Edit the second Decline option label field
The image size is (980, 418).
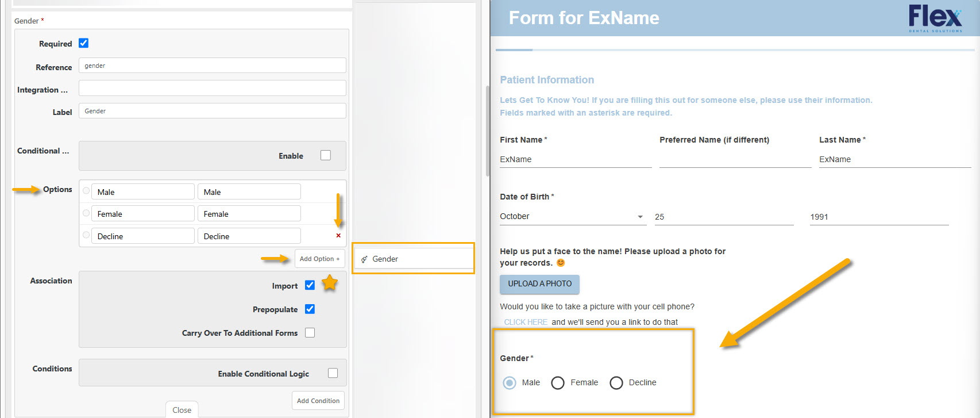pos(249,236)
